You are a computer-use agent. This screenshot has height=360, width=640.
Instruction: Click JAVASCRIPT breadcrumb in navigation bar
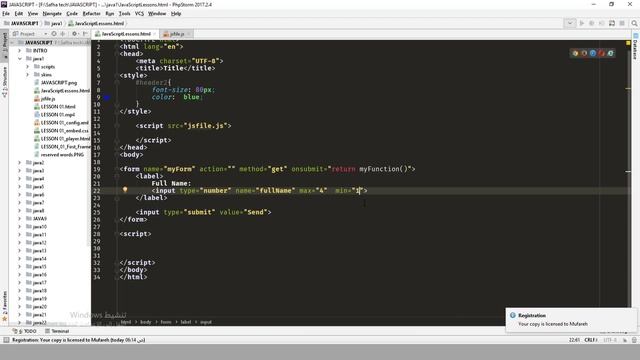(21, 23)
